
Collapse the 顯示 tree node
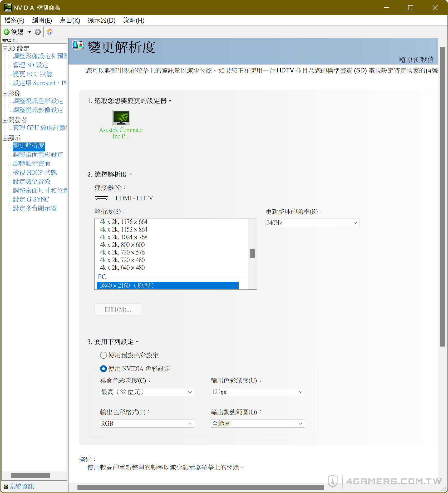click(5, 138)
